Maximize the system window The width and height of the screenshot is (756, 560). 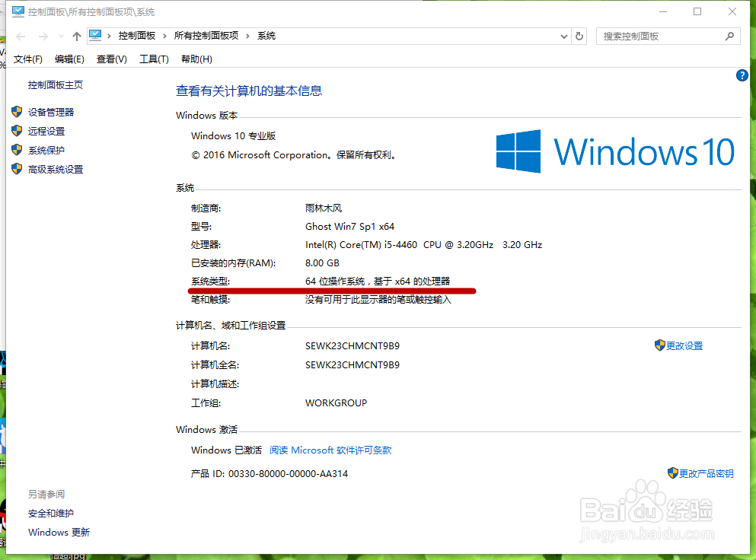click(697, 11)
